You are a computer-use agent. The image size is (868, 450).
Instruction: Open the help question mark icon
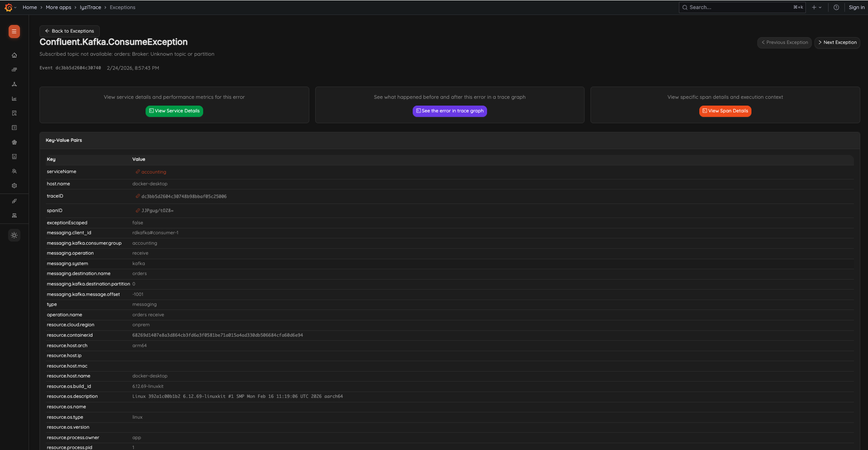pyautogui.click(x=836, y=7)
